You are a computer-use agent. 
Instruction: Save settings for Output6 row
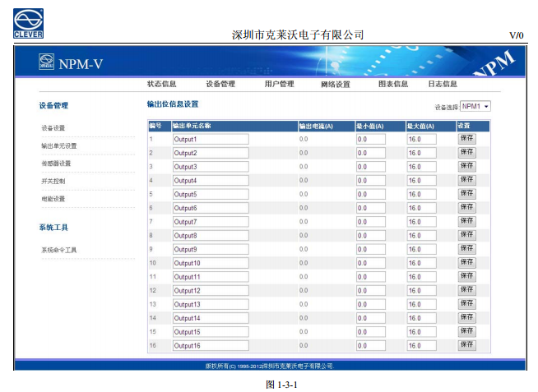467,208
